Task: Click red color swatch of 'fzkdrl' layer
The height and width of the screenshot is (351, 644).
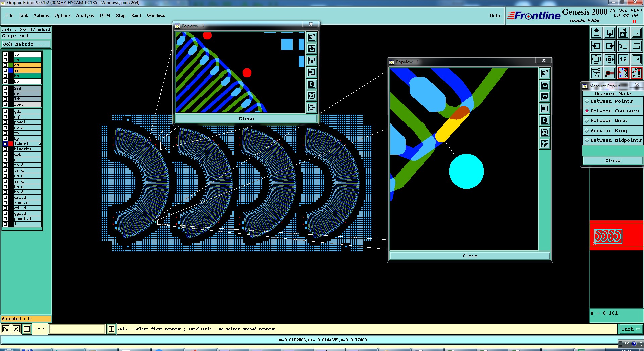Action: (11, 144)
